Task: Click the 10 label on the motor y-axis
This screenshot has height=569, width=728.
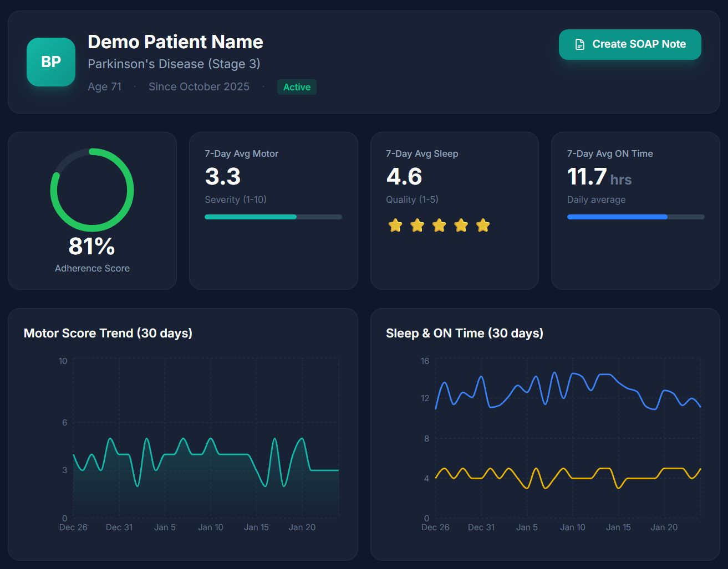Action: 63,361
